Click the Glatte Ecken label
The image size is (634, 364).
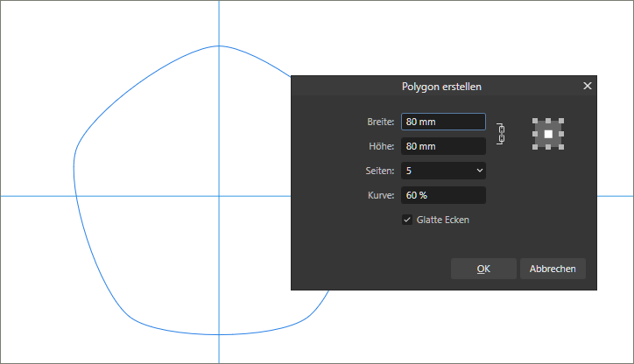tap(443, 220)
